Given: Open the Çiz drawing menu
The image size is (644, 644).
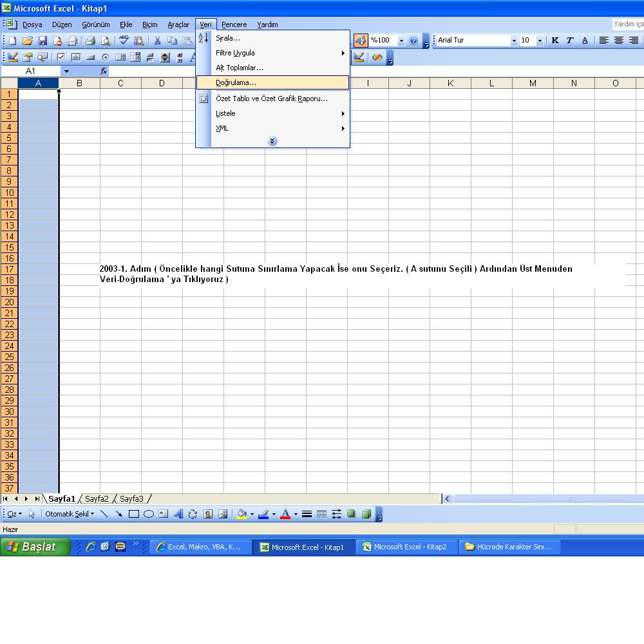Looking at the screenshot, I should pos(14,514).
